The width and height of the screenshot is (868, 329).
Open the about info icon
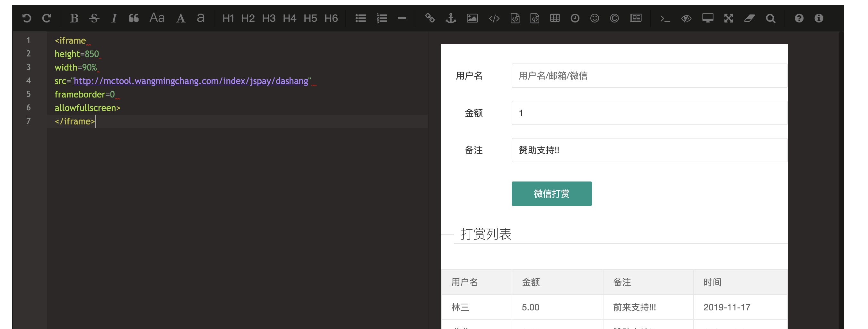click(819, 18)
